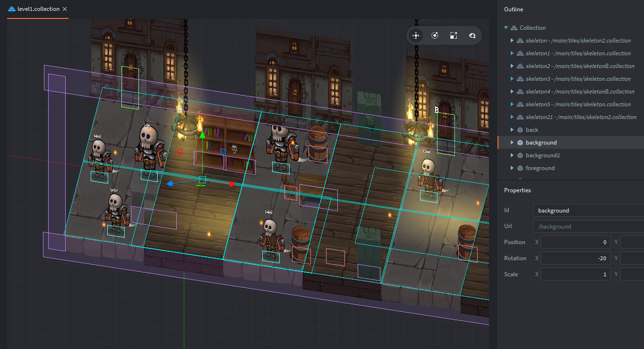Screen dimensions: 644x349
Task: Click the skeleton2 collection icon
Action: [520, 66]
